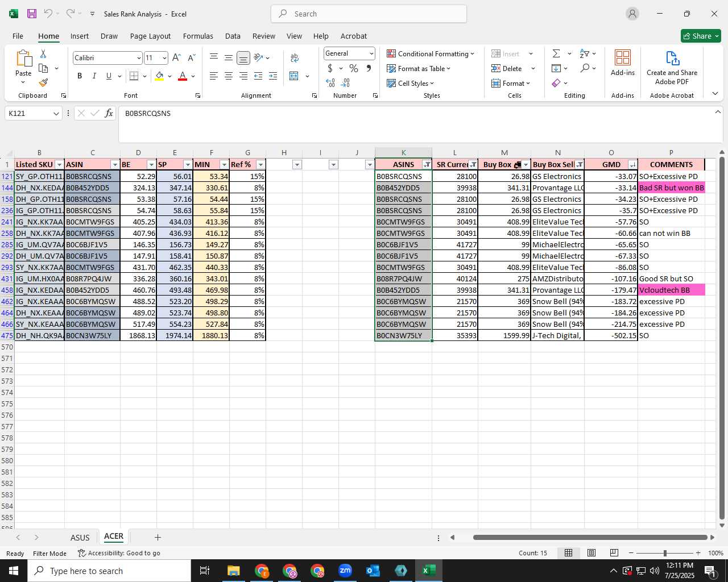Toggle Center horizontal alignment
The image size is (728, 582).
[x=229, y=76]
